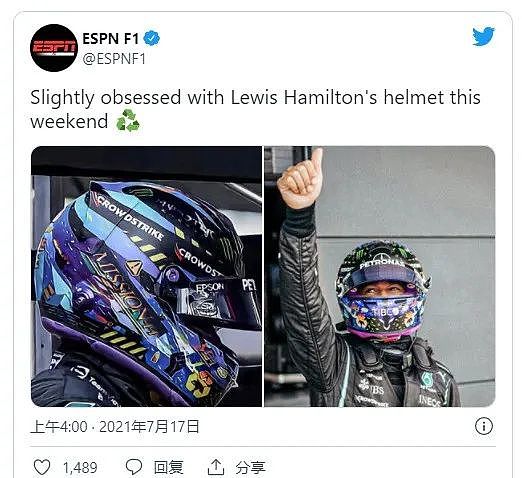Open the @ESPNF1 handle link
Screen dimensions: 522x478
(x=114, y=59)
